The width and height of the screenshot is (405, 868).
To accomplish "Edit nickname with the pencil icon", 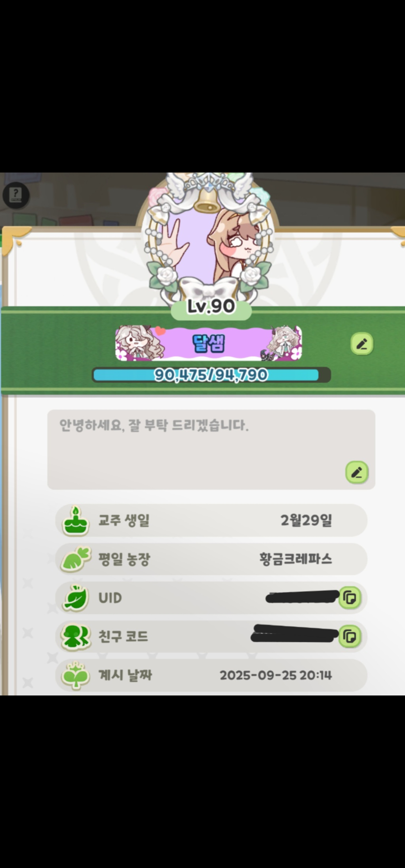I will click(362, 344).
